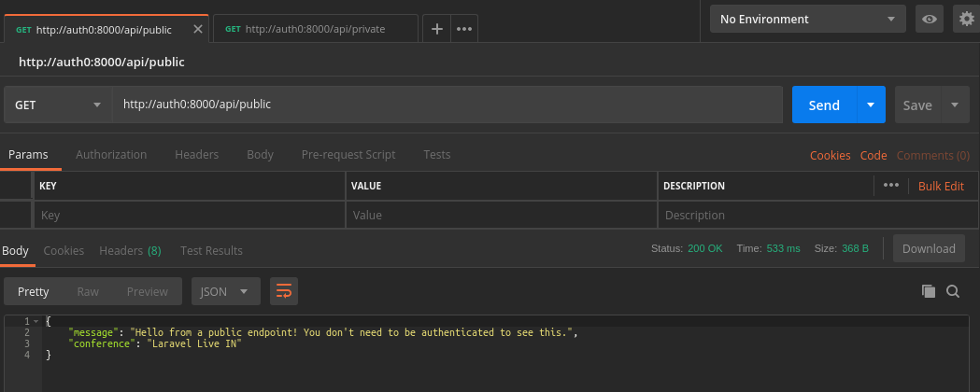Open the request Headers tab
Screen dimensions: 980x392
pos(197,155)
